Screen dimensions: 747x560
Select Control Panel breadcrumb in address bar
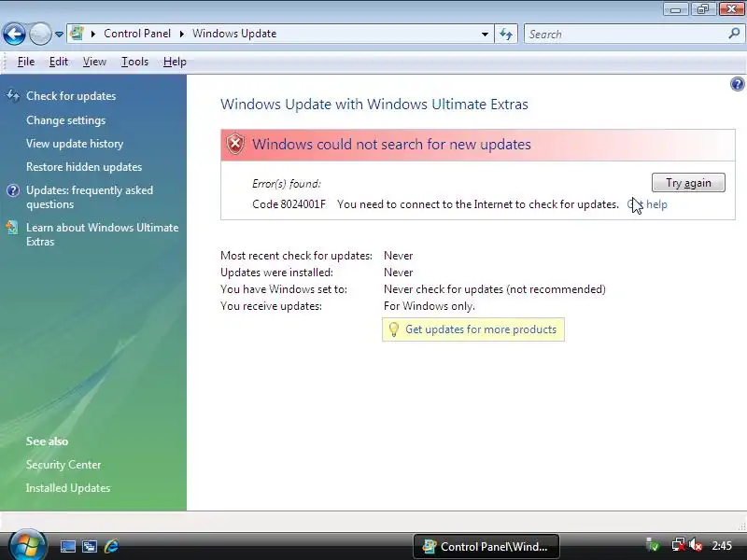pyautogui.click(x=137, y=34)
